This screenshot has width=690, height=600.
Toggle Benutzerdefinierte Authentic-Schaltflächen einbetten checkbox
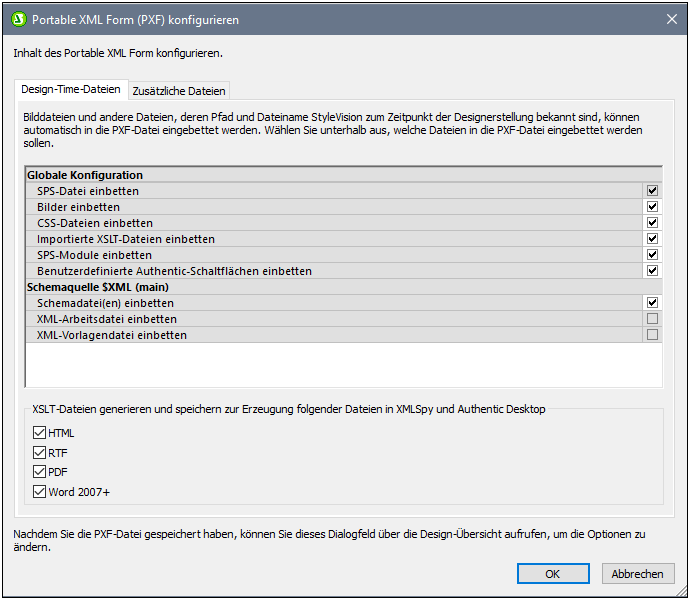point(652,271)
